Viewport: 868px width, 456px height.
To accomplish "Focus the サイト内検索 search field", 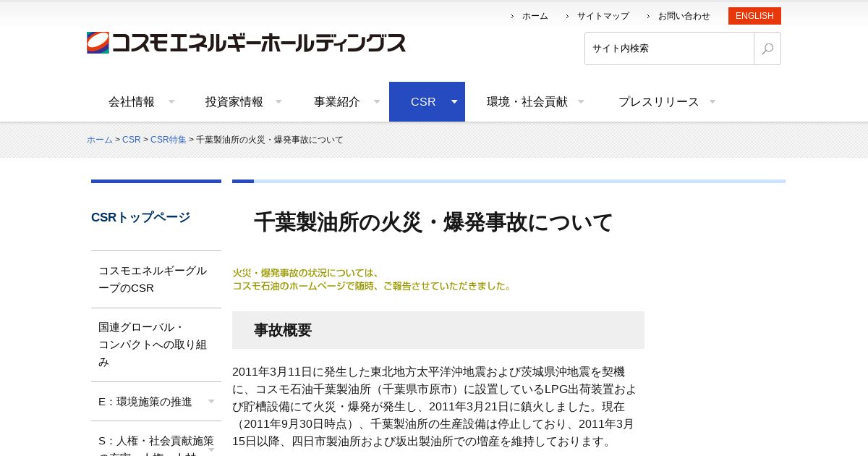I will click(669, 48).
